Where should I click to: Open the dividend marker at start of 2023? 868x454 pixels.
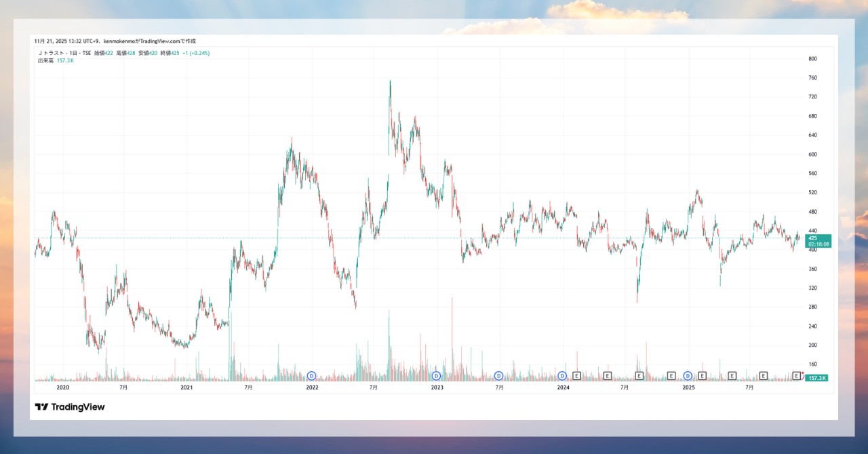pyautogui.click(x=436, y=375)
